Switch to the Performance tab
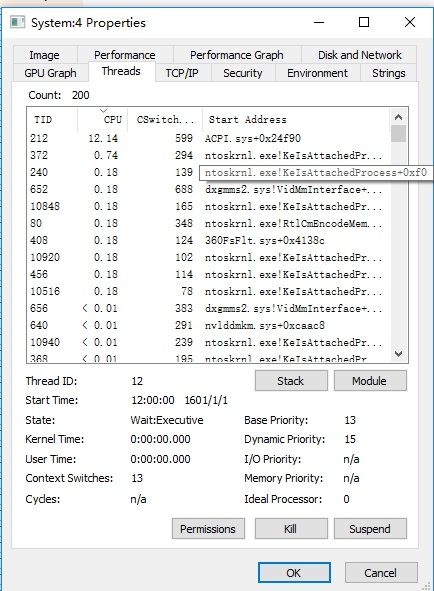This screenshot has height=591, width=434. click(x=125, y=55)
